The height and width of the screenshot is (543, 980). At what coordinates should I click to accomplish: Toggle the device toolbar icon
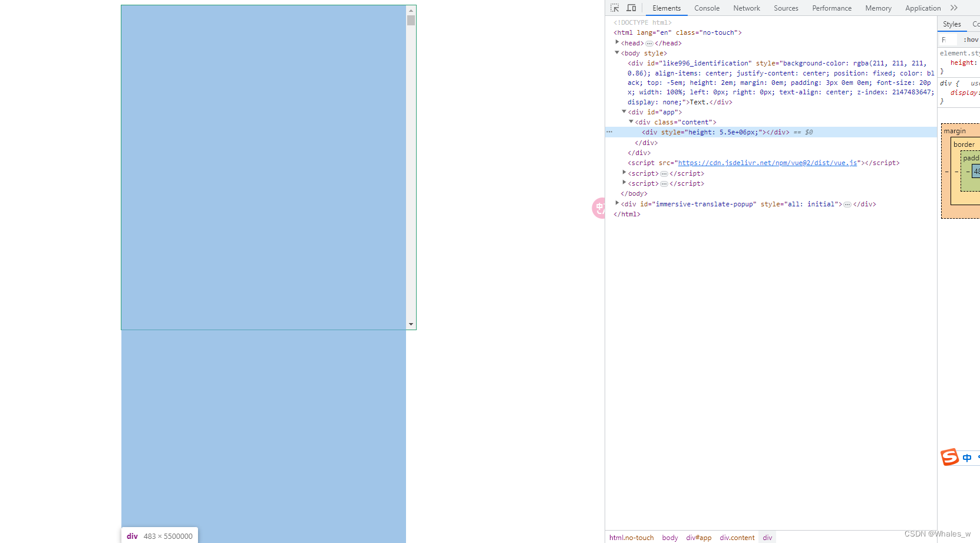click(631, 8)
